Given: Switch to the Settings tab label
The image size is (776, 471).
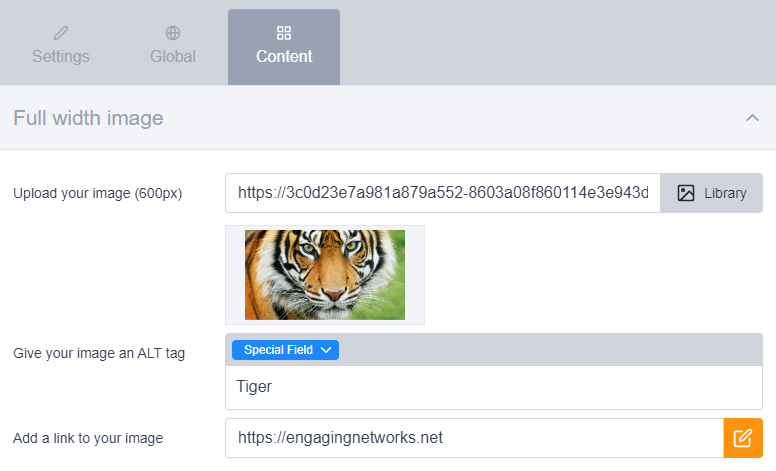Looking at the screenshot, I should tap(60, 56).
